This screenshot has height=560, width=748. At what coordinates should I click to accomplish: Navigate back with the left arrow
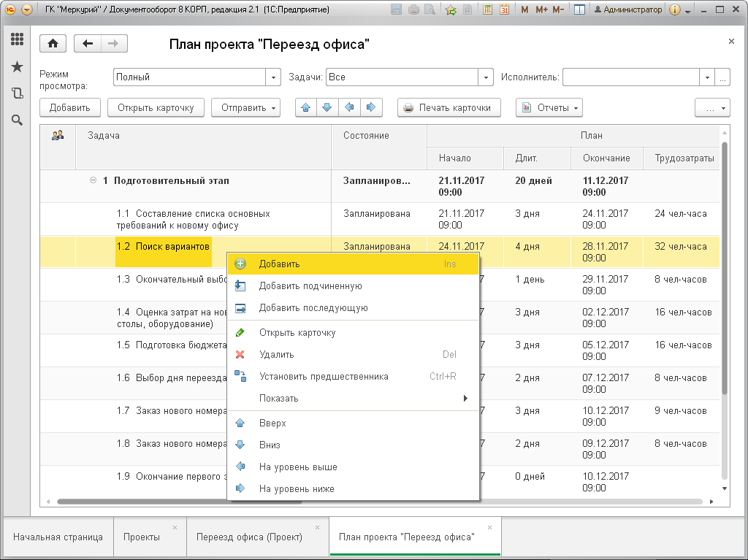tap(88, 44)
